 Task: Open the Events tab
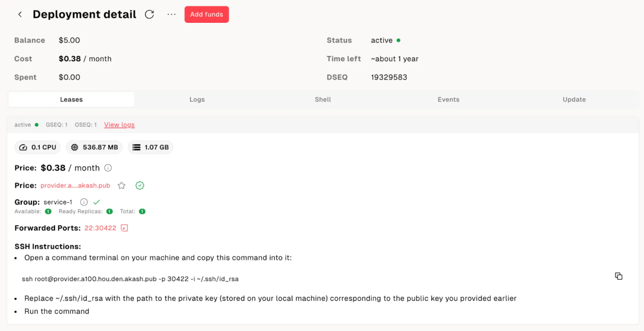448,99
